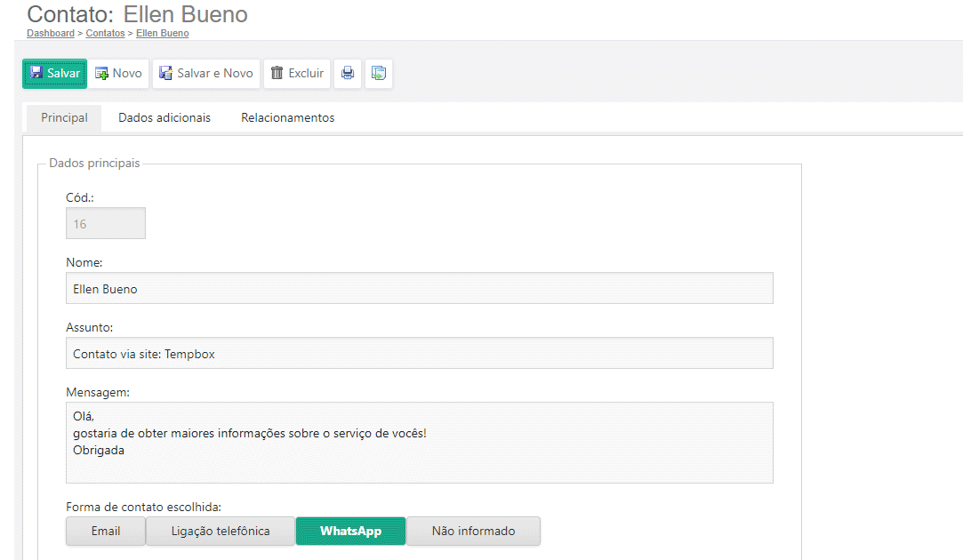Choose Ligação telefônica contact option
The image size is (963, 560).
[x=220, y=531]
